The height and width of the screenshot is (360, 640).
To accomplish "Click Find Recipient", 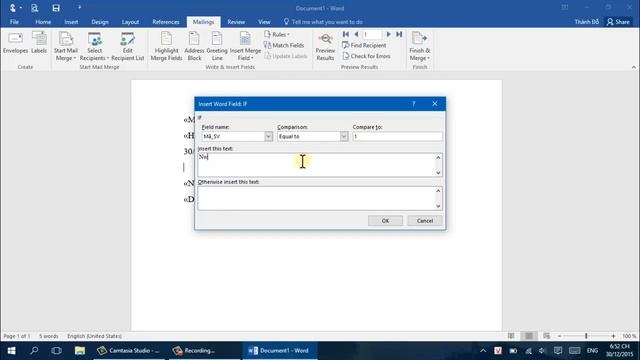I will point(364,45).
